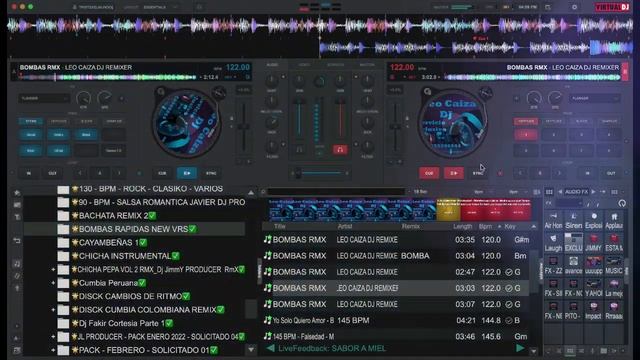Halve the loop length on left deck
The height and width of the screenshot is (360, 640).
tap(80, 173)
